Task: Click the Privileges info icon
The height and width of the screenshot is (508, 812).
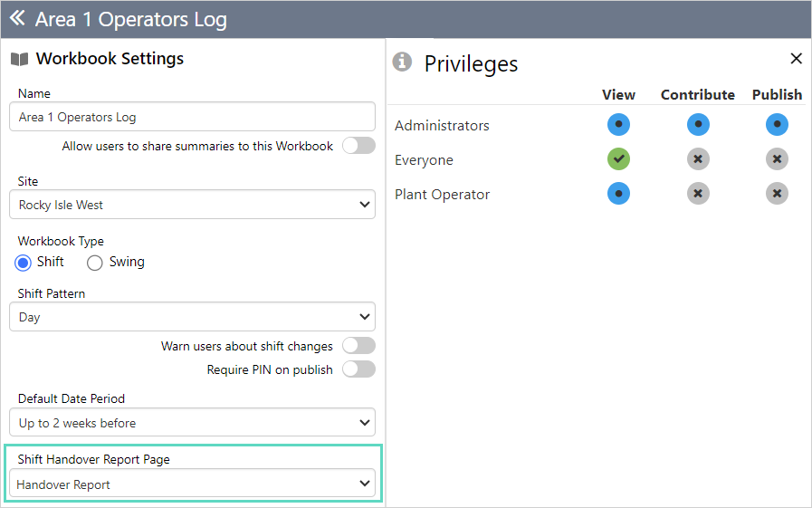Action: [402, 62]
